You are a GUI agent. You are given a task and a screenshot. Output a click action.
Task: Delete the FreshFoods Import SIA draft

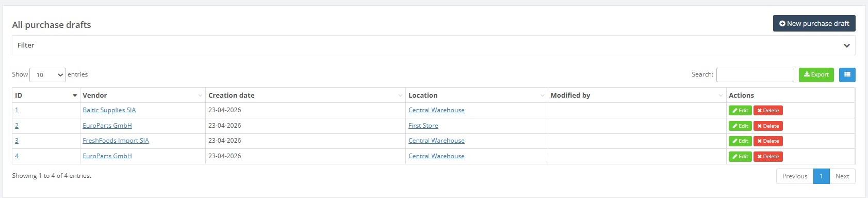[768, 141]
